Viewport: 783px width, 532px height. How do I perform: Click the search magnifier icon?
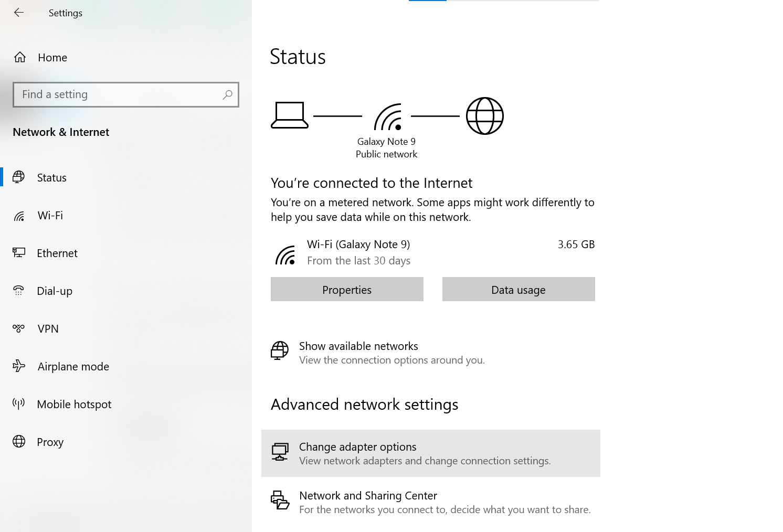coord(227,94)
